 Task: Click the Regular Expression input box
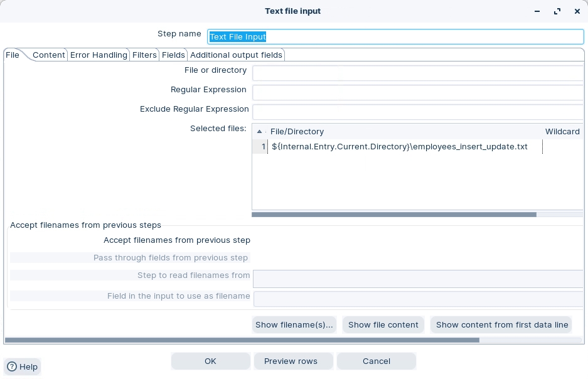[417, 93]
